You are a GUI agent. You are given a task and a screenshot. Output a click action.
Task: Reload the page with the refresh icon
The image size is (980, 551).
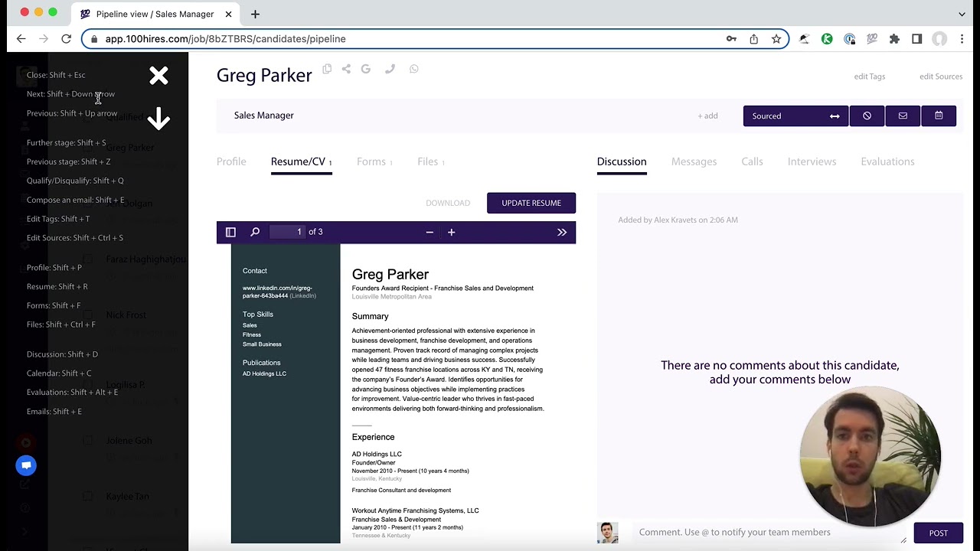pos(66,39)
